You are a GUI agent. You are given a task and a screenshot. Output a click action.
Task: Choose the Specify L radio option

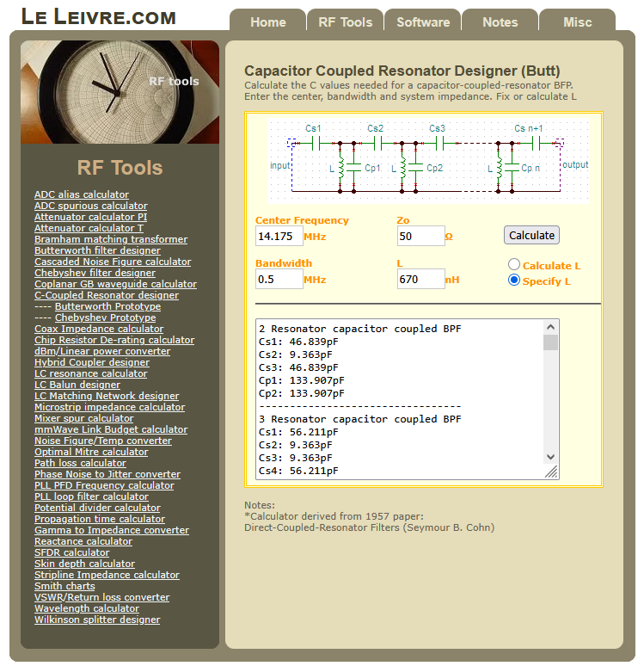point(514,281)
